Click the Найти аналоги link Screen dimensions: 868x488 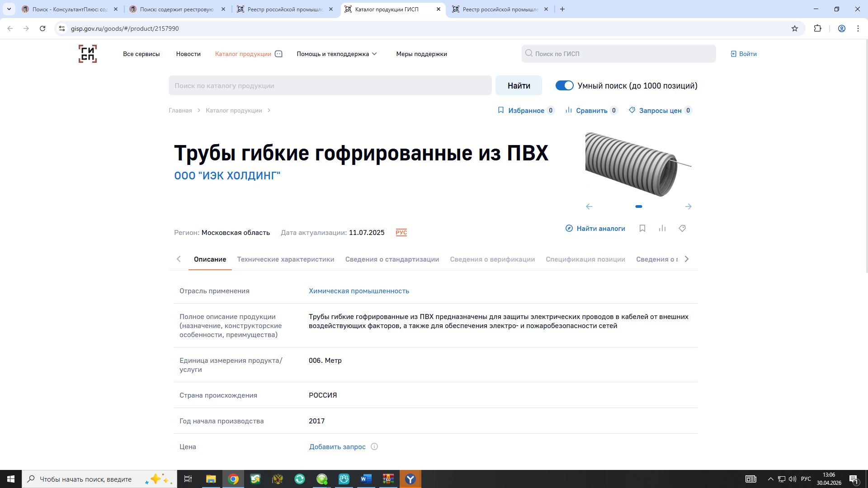[x=595, y=229]
